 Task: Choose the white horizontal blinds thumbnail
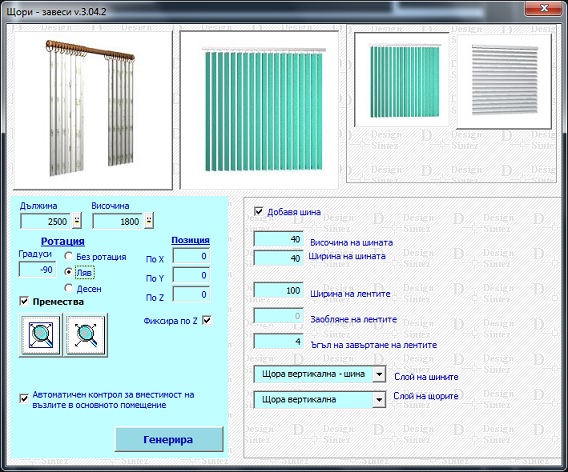pyautogui.click(x=504, y=81)
